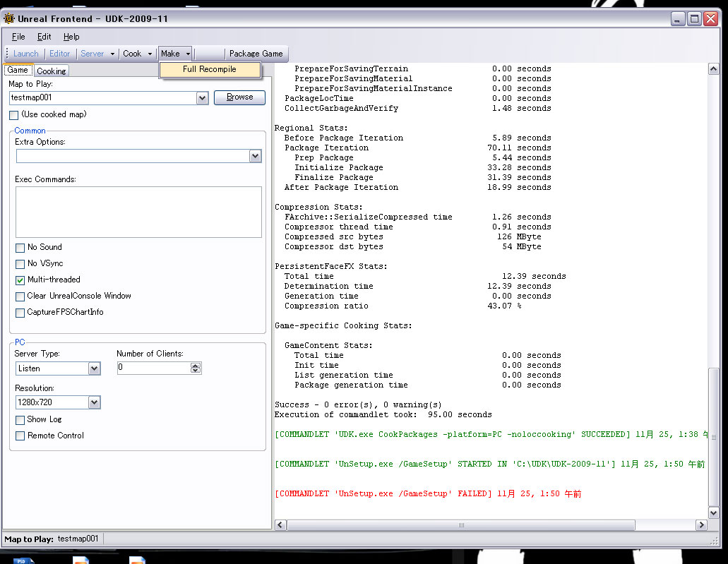This screenshot has height=564, width=728.
Task: Click the Map to Play field testmap001
Action: [103, 97]
